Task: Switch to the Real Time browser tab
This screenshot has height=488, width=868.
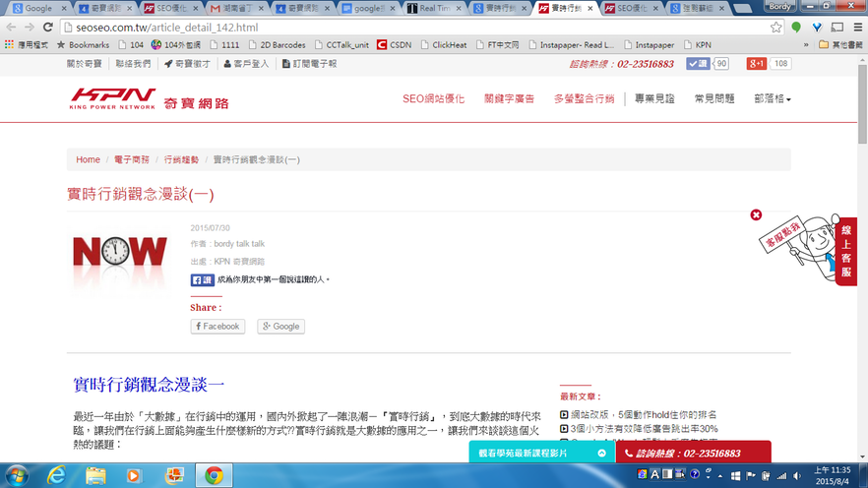Action: 435,8
